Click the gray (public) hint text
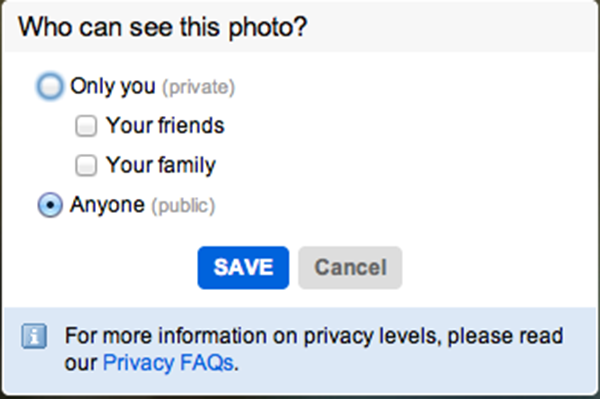Image resolution: width=600 pixels, height=399 pixels. click(183, 206)
